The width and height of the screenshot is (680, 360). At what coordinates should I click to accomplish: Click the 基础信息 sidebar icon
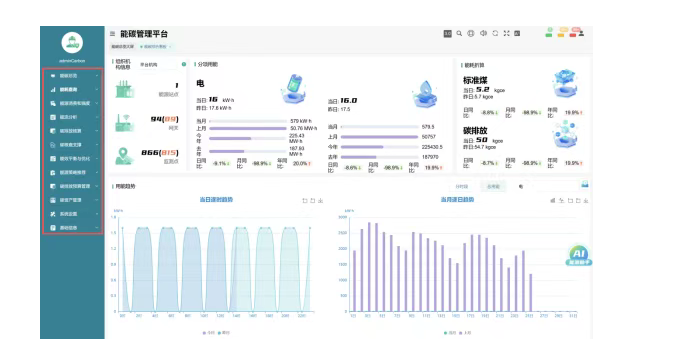pyautogui.click(x=53, y=228)
